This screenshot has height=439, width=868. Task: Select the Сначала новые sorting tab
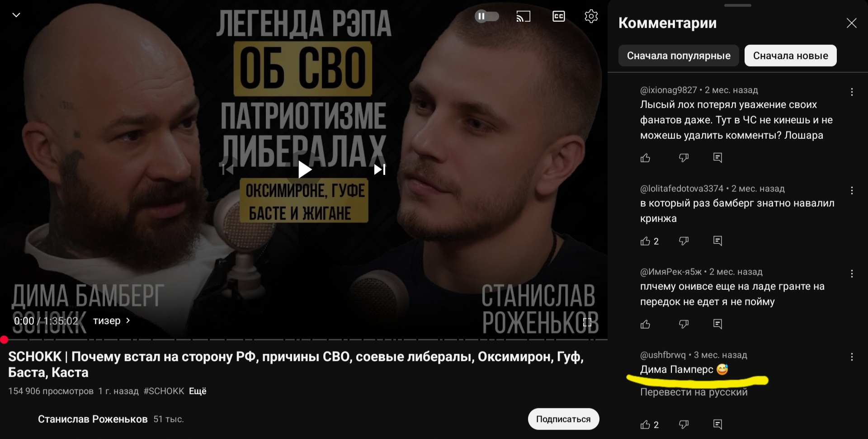tap(790, 56)
